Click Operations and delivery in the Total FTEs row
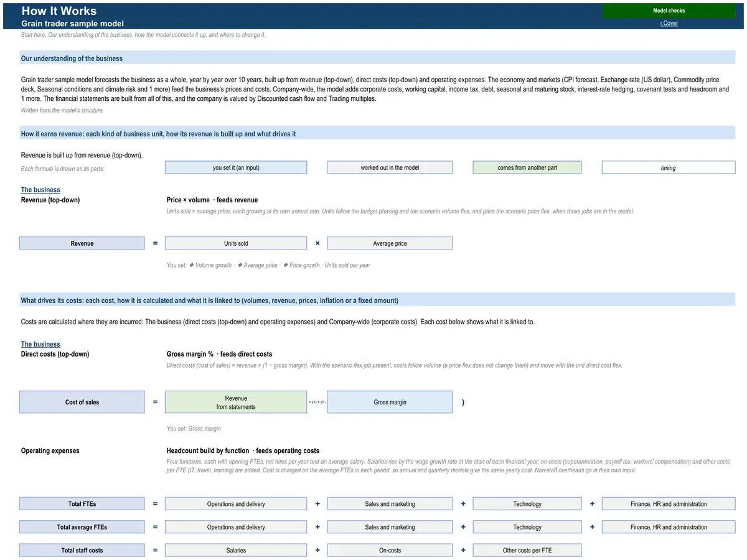747x560 pixels. point(236,504)
